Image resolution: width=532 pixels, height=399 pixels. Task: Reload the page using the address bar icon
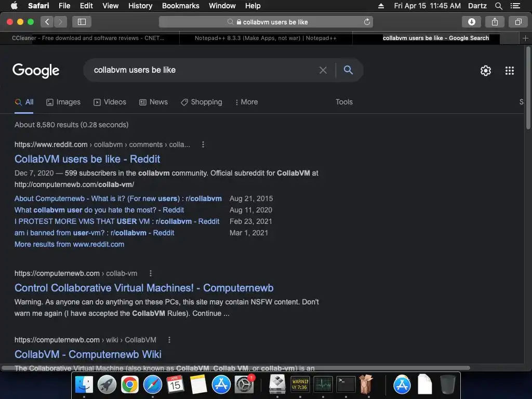[x=367, y=22]
